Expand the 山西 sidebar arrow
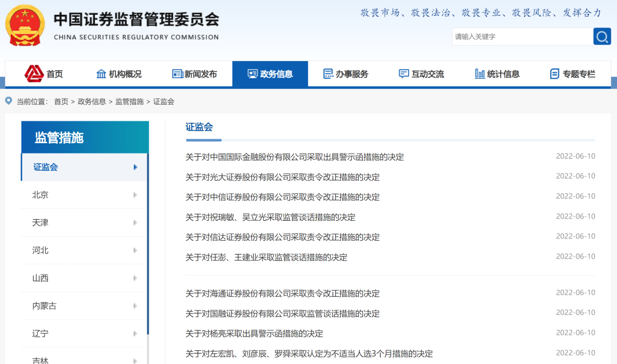 [135, 278]
